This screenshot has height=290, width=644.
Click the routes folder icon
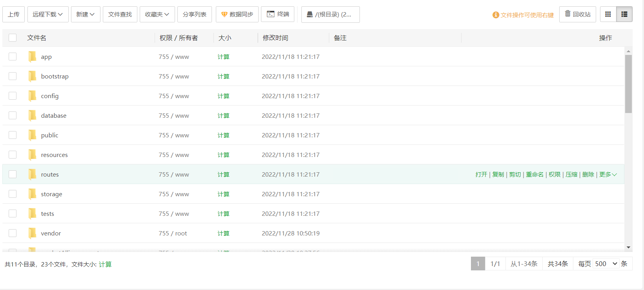(x=32, y=174)
